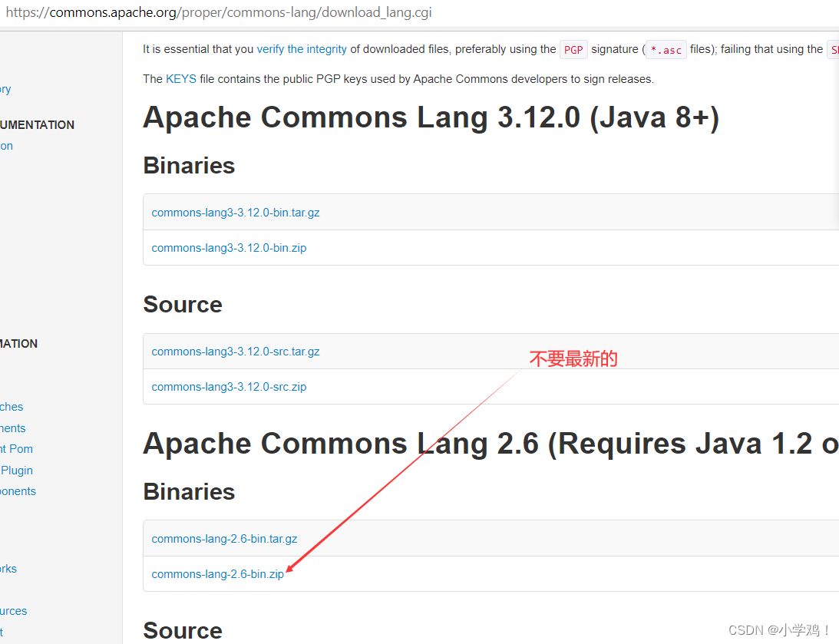This screenshot has height=644, width=839.
Task: Click the truncated signature badge at right edge
Action: click(x=834, y=48)
